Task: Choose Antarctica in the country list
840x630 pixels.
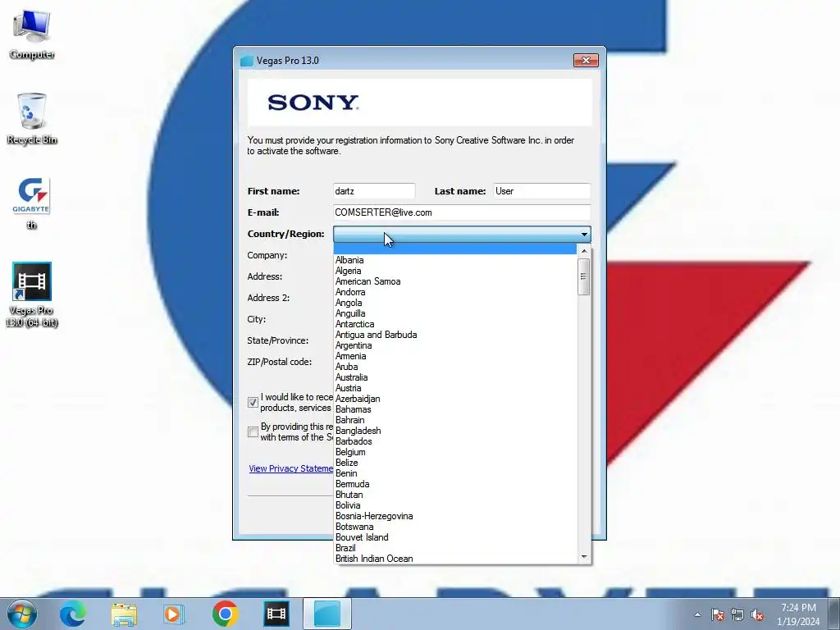Action: [x=454, y=324]
